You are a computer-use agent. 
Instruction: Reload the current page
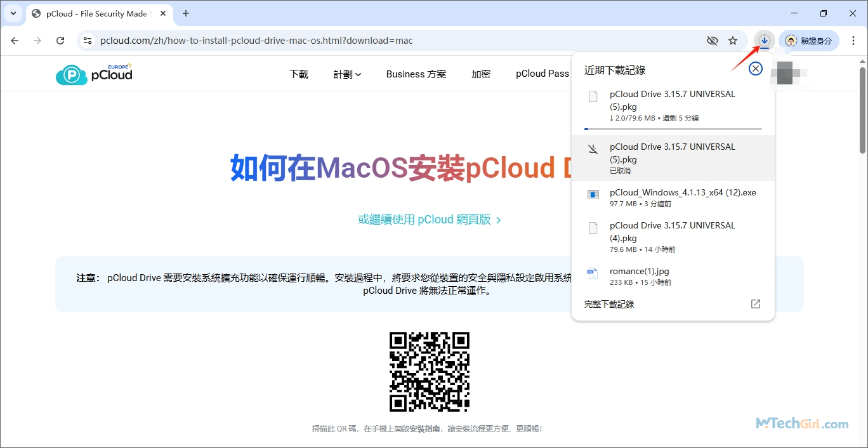[60, 41]
